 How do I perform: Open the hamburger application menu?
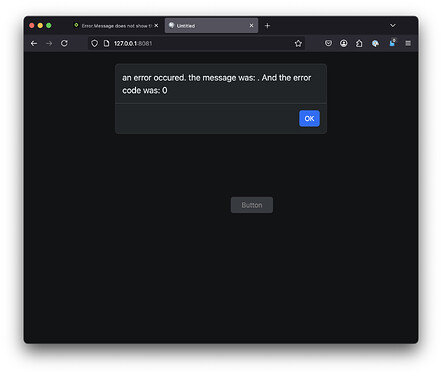point(408,43)
